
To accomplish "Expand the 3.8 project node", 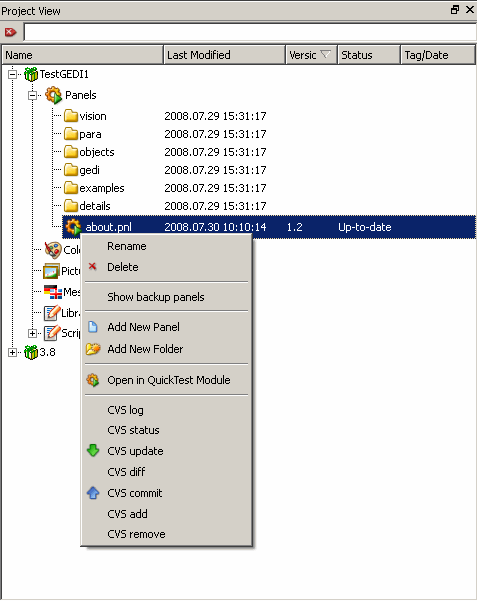I will pyautogui.click(x=13, y=353).
